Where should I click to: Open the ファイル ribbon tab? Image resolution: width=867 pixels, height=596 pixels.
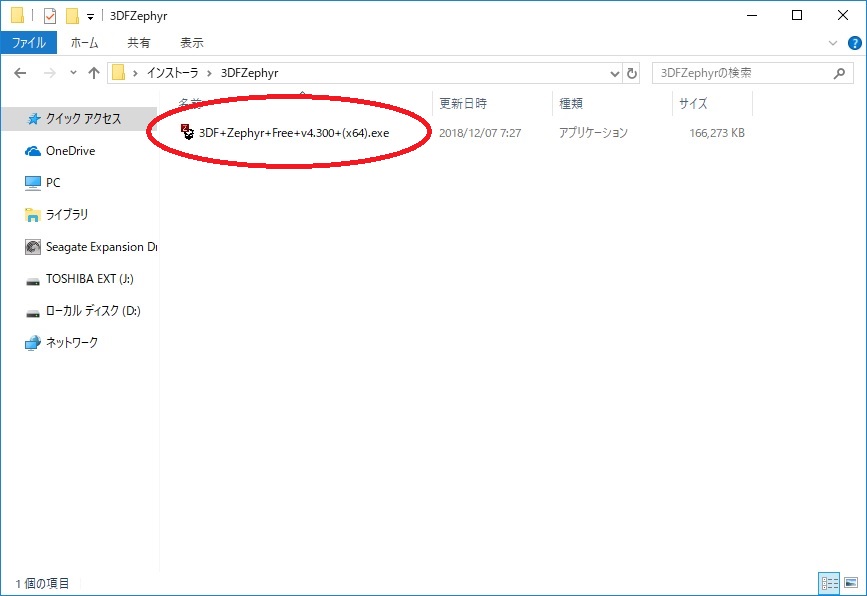[x=29, y=43]
